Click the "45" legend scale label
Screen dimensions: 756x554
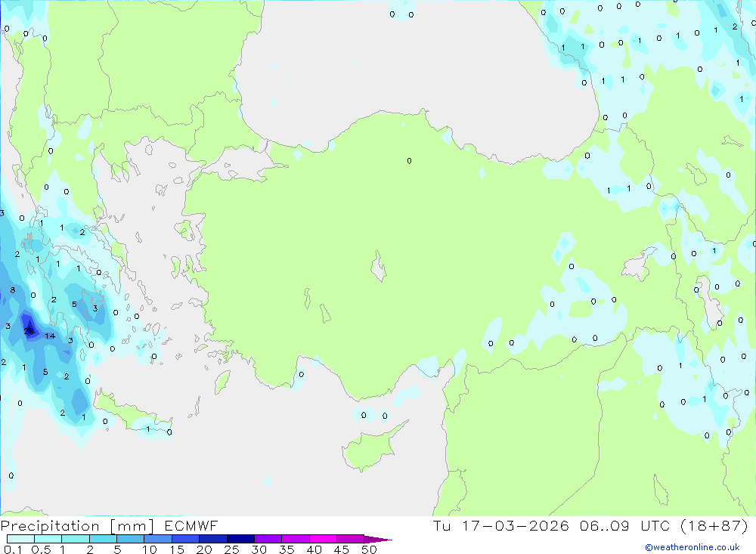click(342, 549)
